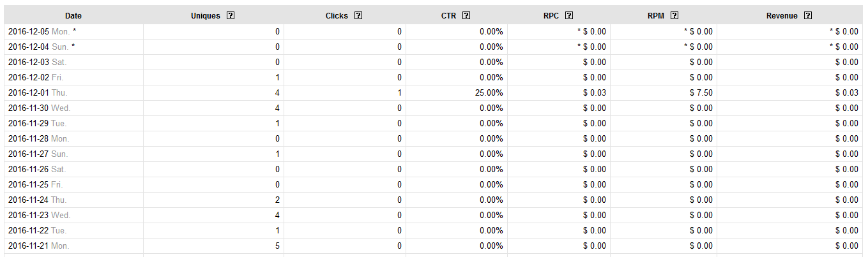The height and width of the screenshot is (257, 868).
Task: Click the help icon next to Uniques
Action: [x=231, y=15]
